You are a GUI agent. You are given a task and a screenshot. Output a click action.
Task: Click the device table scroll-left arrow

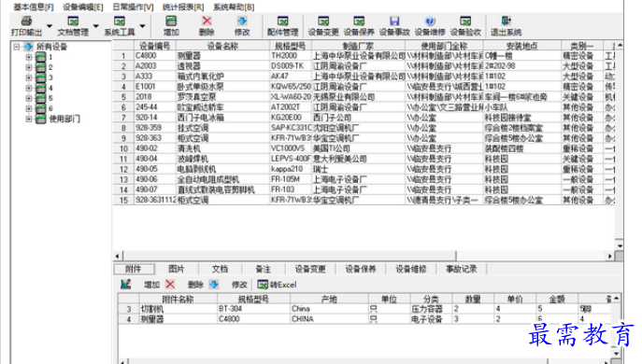(x=118, y=256)
